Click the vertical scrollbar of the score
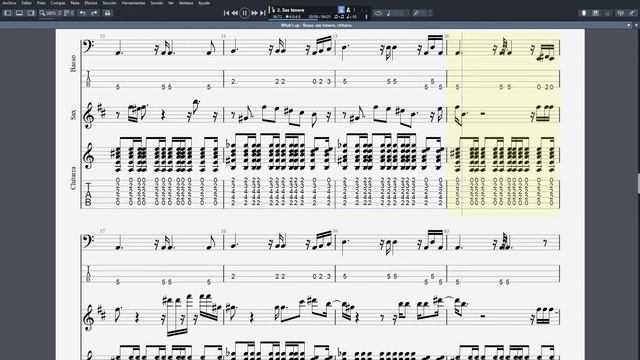 [x=638, y=184]
